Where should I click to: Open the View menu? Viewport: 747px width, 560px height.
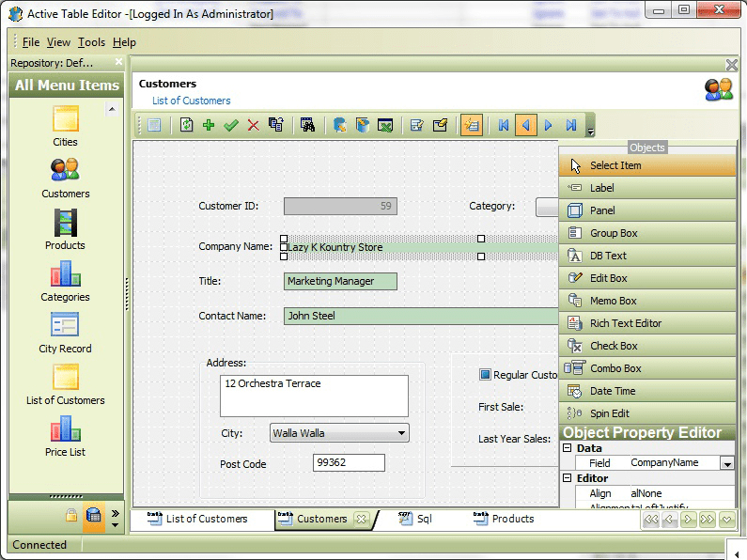[x=58, y=42]
